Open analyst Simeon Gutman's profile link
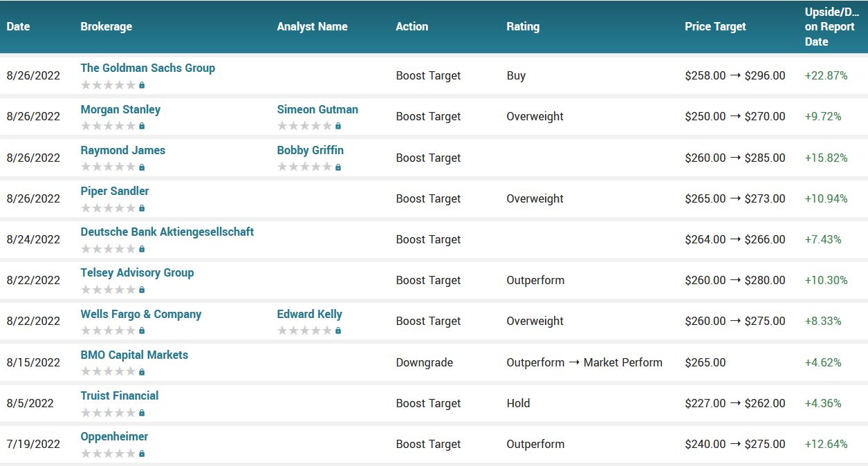Image resolution: width=868 pixels, height=466 pixels. (x=317, y=109)
